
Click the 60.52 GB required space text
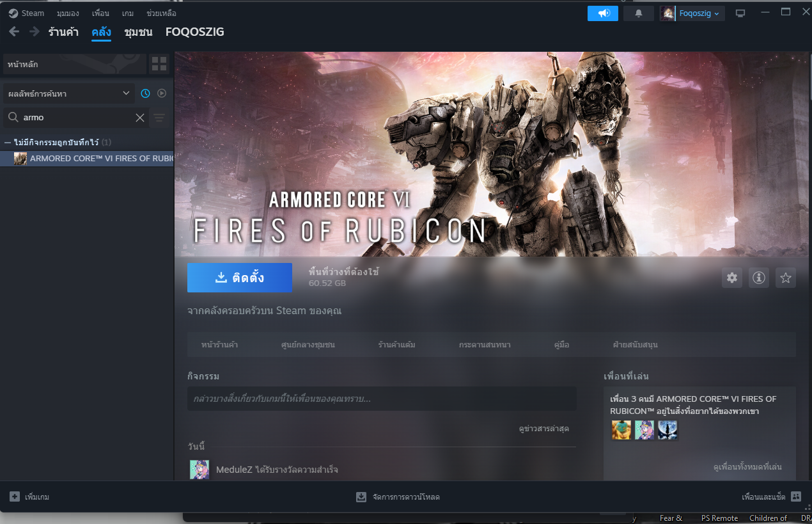coord(327,283)
